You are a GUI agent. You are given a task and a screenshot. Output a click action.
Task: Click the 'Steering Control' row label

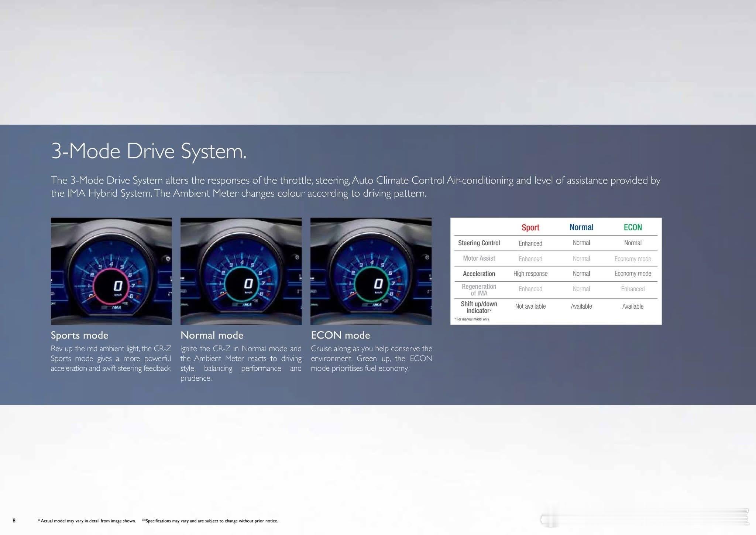tap(479, 243)
